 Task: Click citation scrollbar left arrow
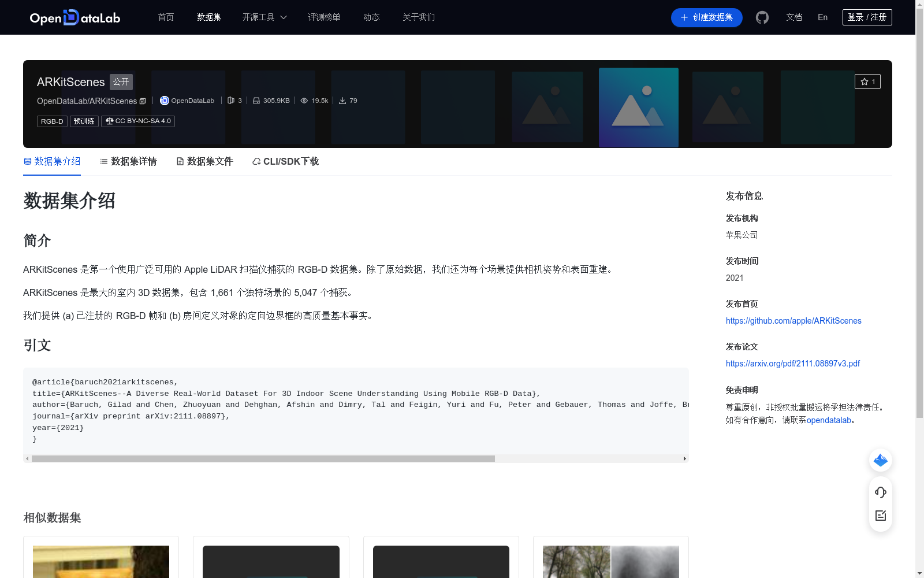point(27,459)
